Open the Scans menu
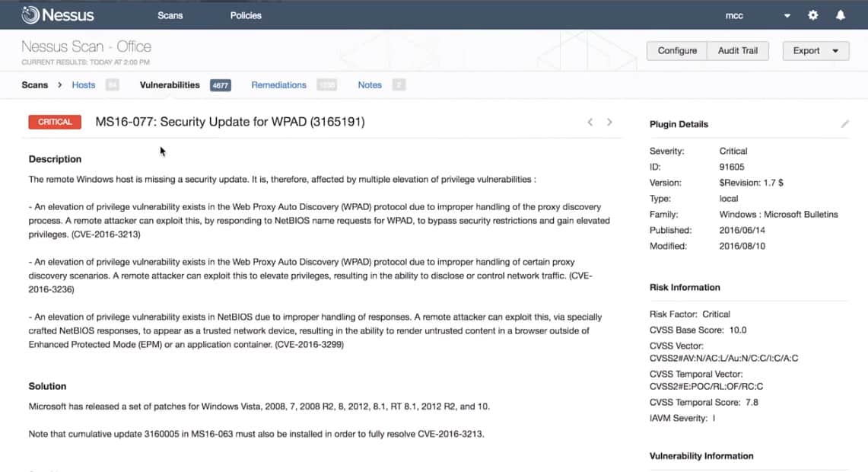The height and width of the screenshot is (472, 868). [170, 15]
